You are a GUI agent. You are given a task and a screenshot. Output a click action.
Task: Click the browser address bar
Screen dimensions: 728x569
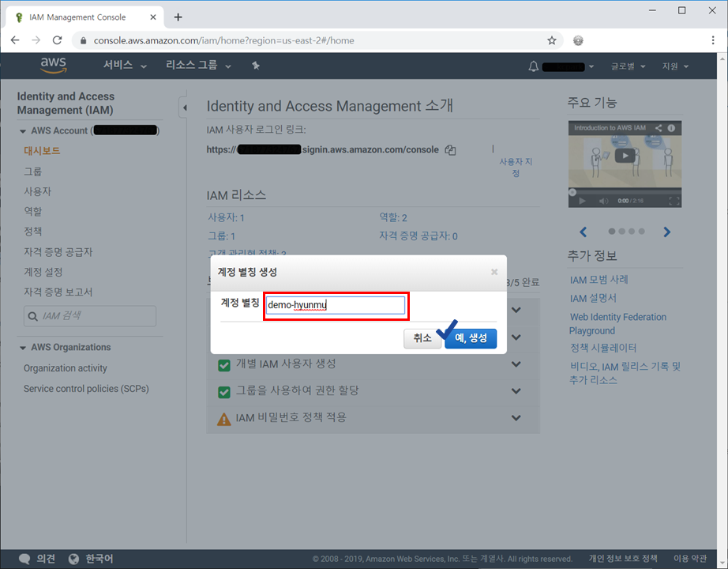(316, 40)
